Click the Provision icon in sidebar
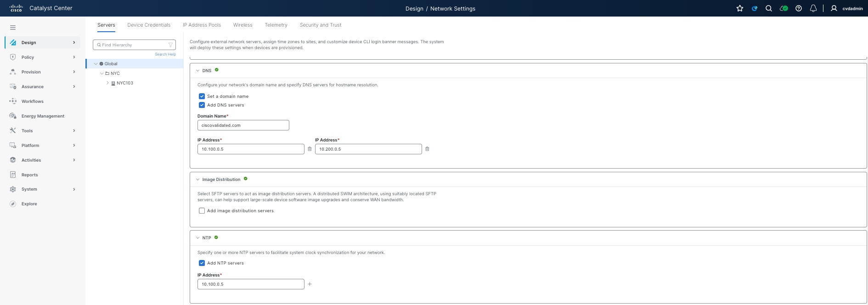Viewport: 868px width, 305px height. pos(13,72)
